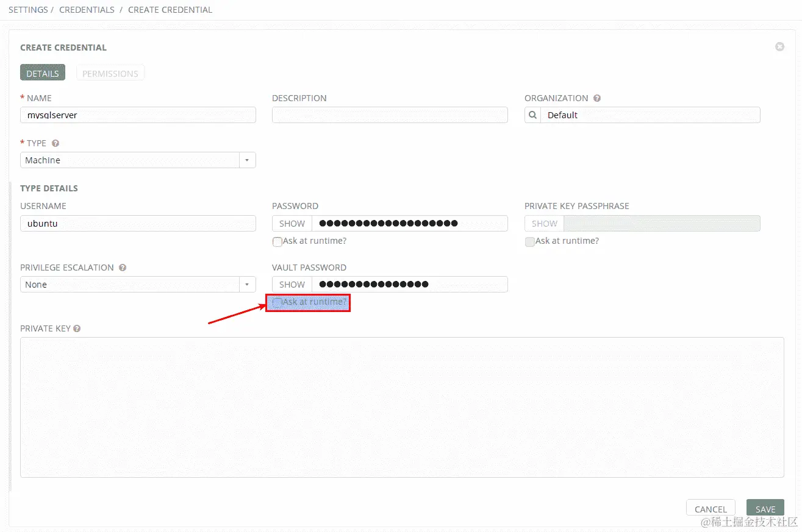Click the Cancel button
Viewport: 802px width, 532px height.
(711, 509)
